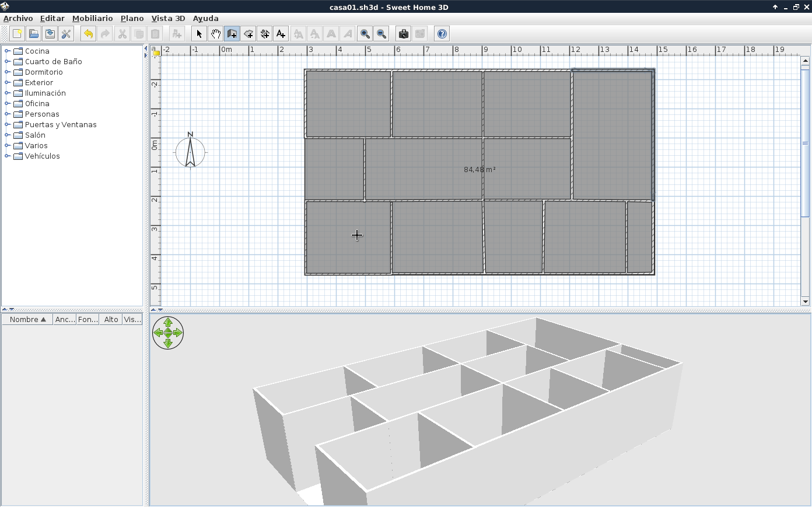Sort furniture by Fon... column header
Image resolution: width=812 pixels, height=507 pixels.
coord(88,319)
